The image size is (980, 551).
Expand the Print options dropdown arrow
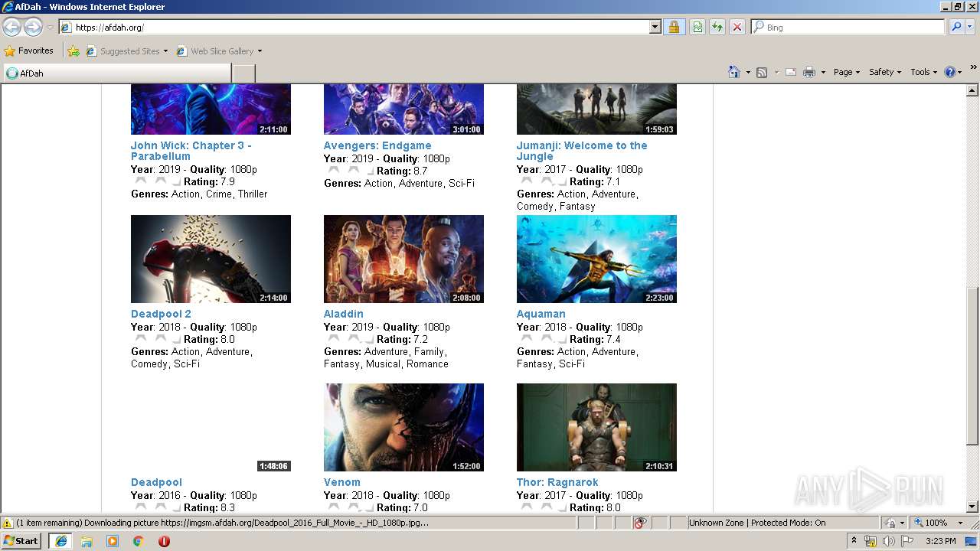pos(823,72)
